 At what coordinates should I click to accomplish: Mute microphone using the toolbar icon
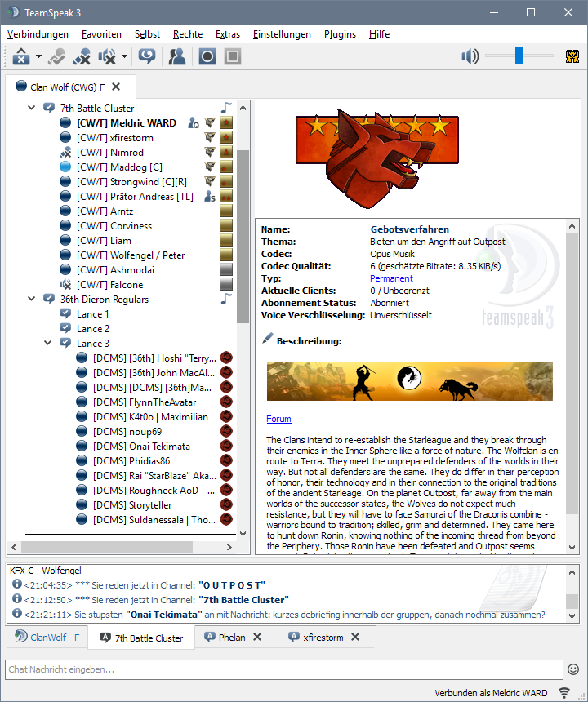81,56
